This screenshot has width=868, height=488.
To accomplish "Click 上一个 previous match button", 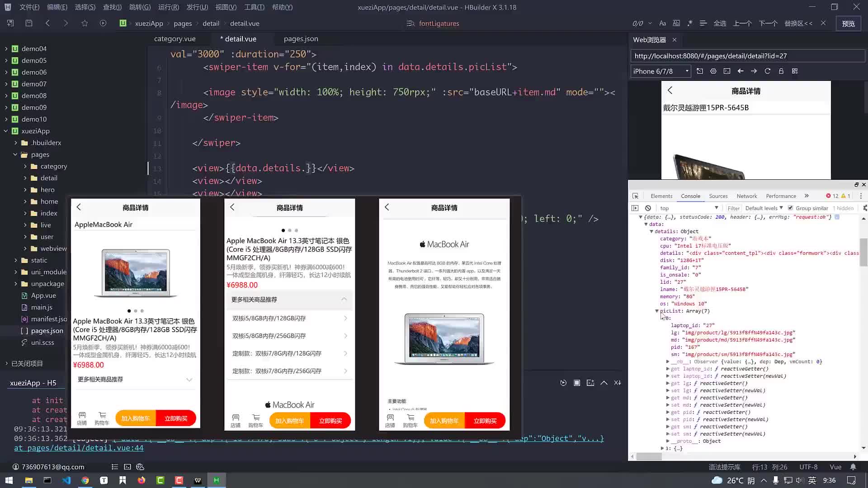I will coord(742,23).
